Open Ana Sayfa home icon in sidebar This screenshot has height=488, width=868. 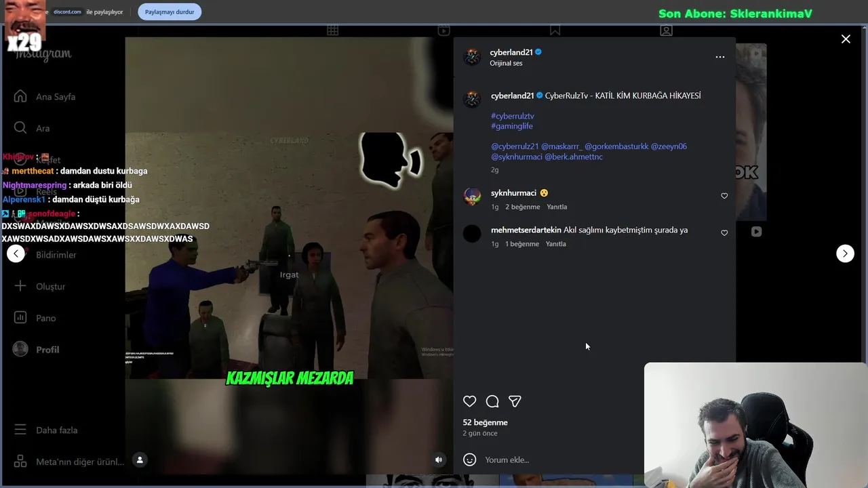pyautogui.click(x=20, y=96)
